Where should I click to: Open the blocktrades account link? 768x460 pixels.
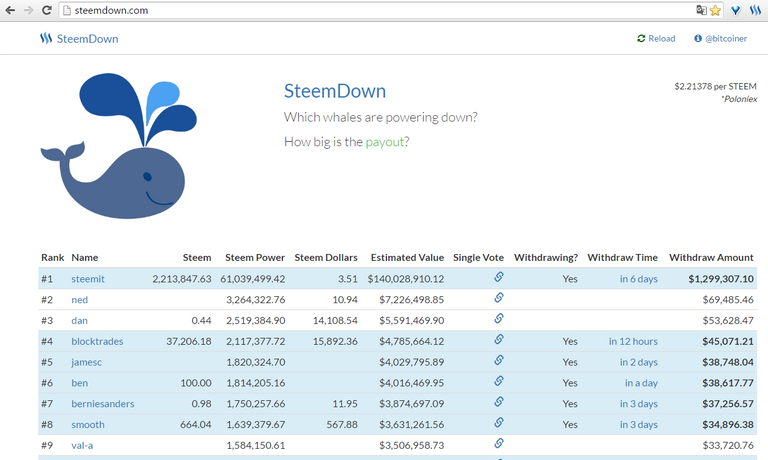point(97,341)
